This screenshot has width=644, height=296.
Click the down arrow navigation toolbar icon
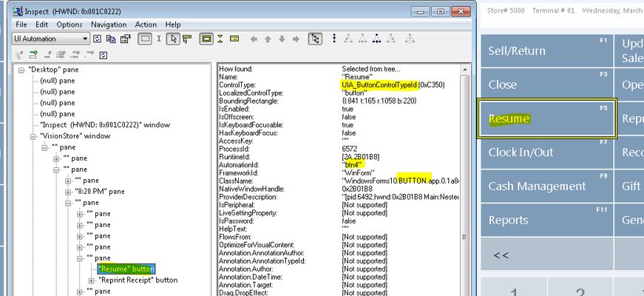(281, 39)
